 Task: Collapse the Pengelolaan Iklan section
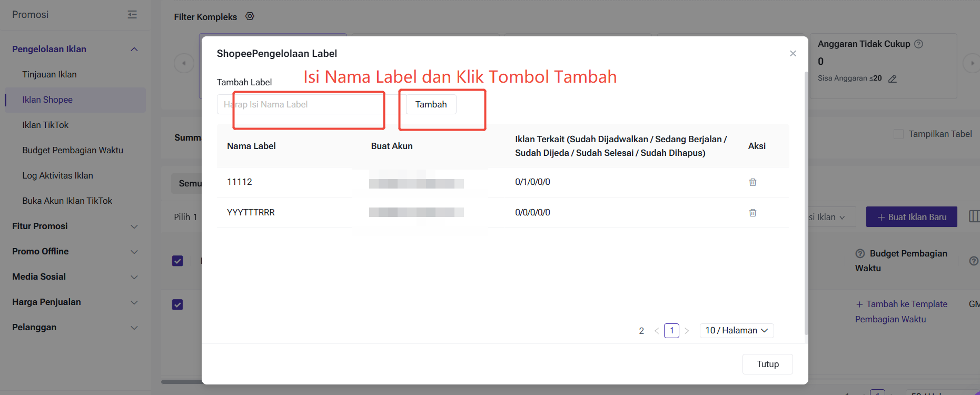tap(134, 50)
